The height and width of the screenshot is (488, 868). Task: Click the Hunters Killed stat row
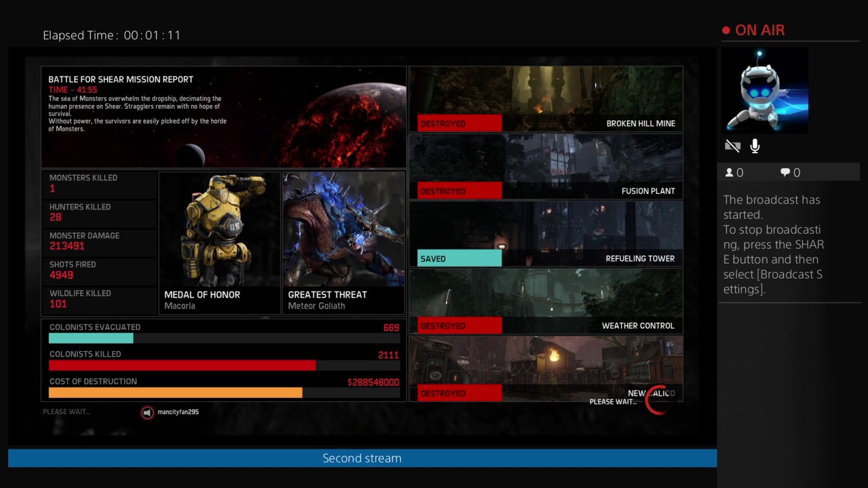coord(99,212)
